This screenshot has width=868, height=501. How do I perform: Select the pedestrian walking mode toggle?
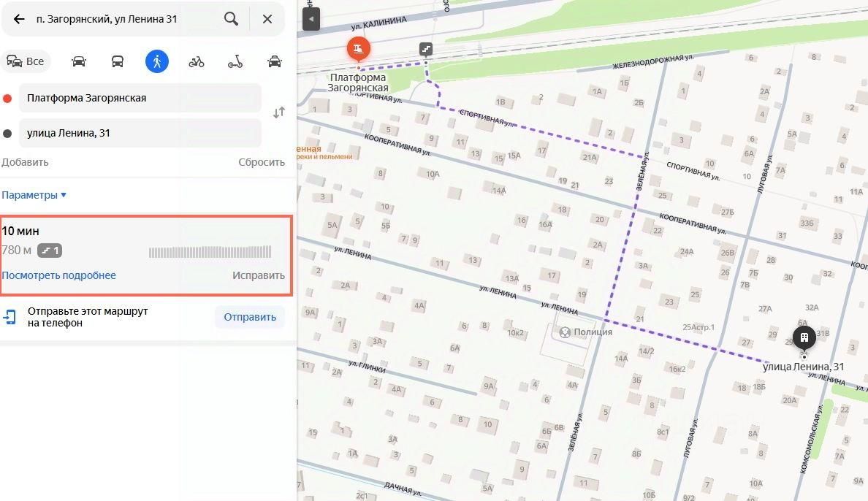click(x=156, y=61)
